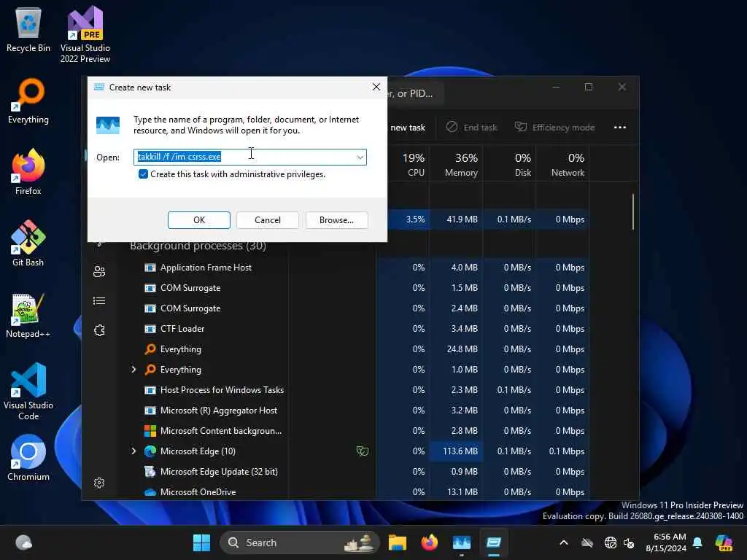This screenshot has width=747, height=560.
Task: Open the clock showing 6:56 AM
Action: coord(666,542)
